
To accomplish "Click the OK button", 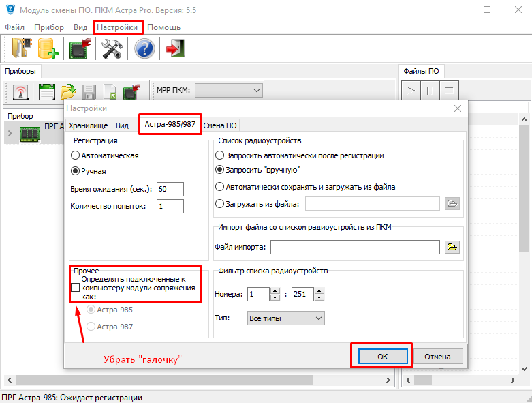I will [x=381, y=356].
